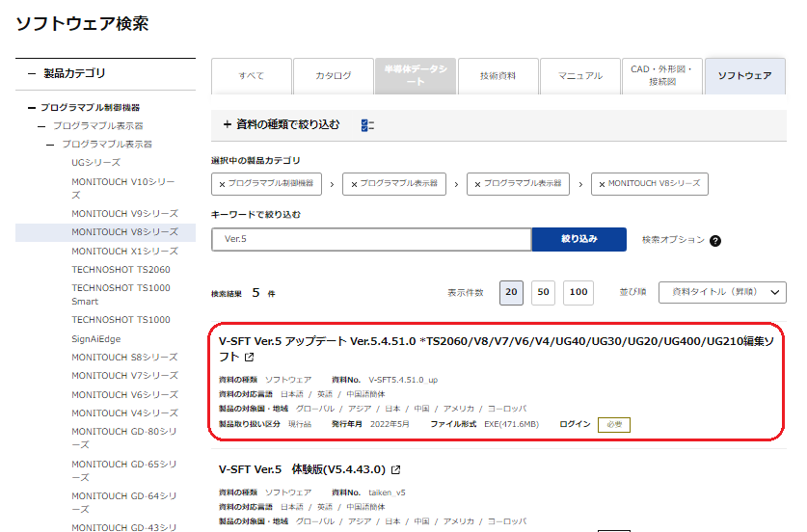807x532 pixels.
Task: Click the checklist icon beside 資料の種類で絞り込む
Action: pos(366,125)
